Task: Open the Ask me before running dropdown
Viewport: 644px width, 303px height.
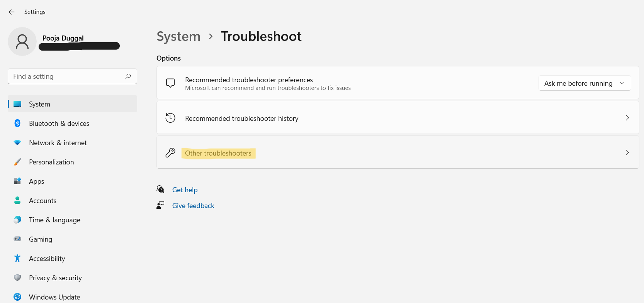Action: (584, 83)
